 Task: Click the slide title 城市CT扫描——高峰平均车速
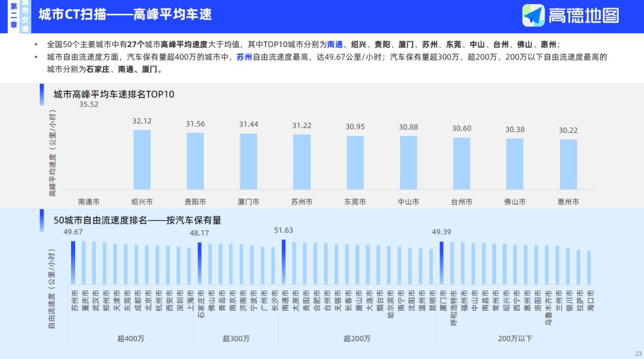click(125, 14)
